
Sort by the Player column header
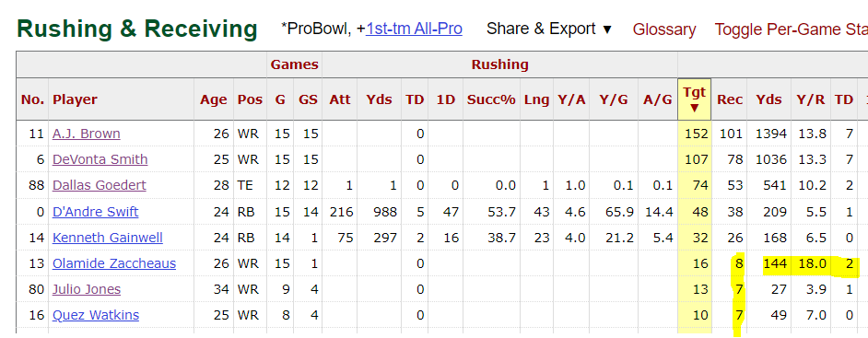point(75,99)
